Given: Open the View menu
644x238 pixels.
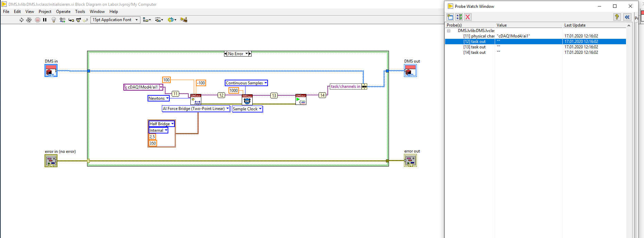Looking at the screenshot, I should 30,12.
